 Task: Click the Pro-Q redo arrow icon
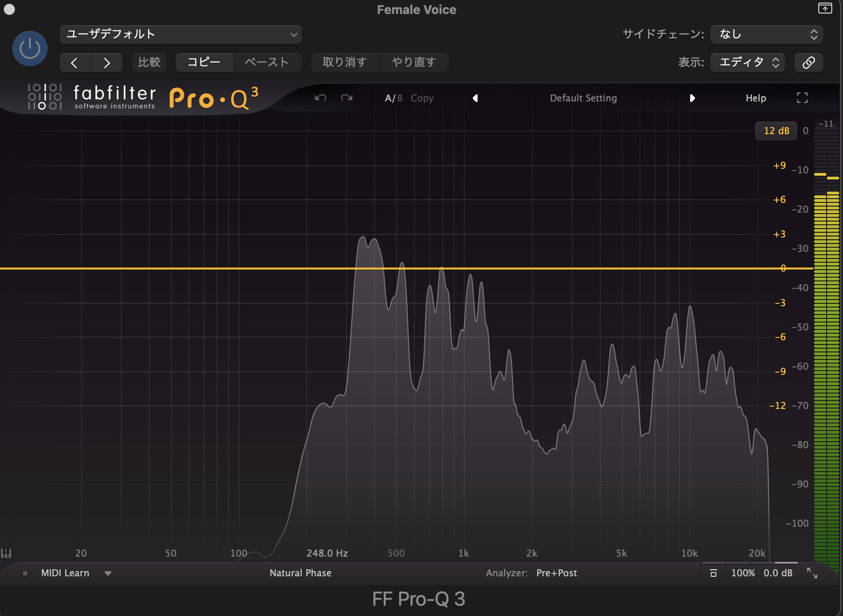[347, 98]
